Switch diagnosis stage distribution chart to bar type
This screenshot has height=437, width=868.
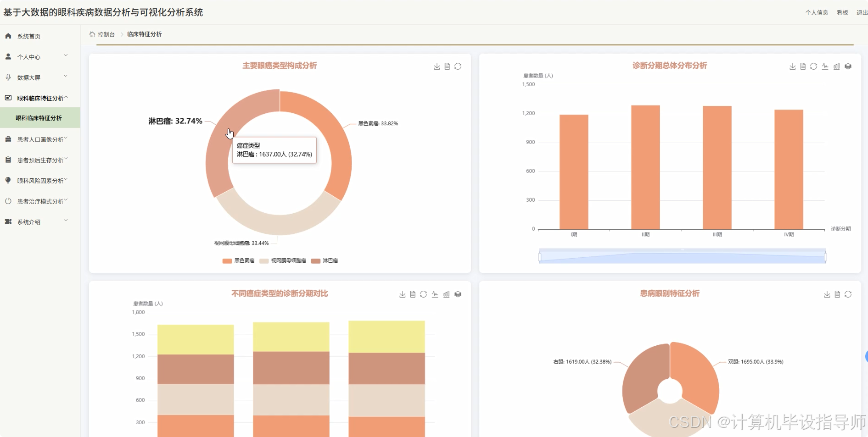pyautogui.click(x=836, y=66)
